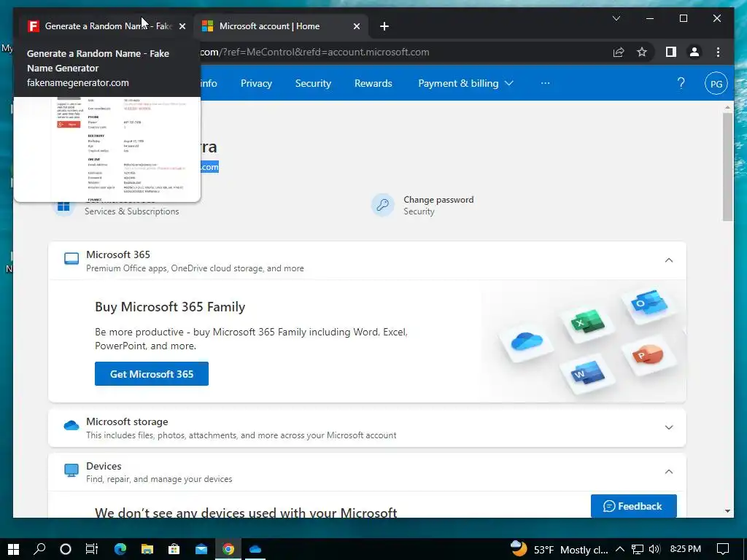This screenshot has width=747, height=560.
Task: Click the scrollbar down arrow
Action: tap(727, 511)
